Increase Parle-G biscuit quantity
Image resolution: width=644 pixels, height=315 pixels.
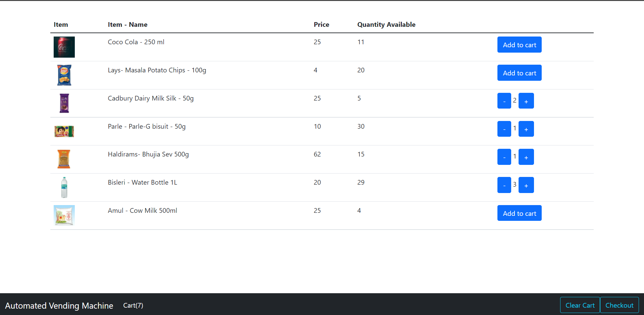(x=526, y=129)
